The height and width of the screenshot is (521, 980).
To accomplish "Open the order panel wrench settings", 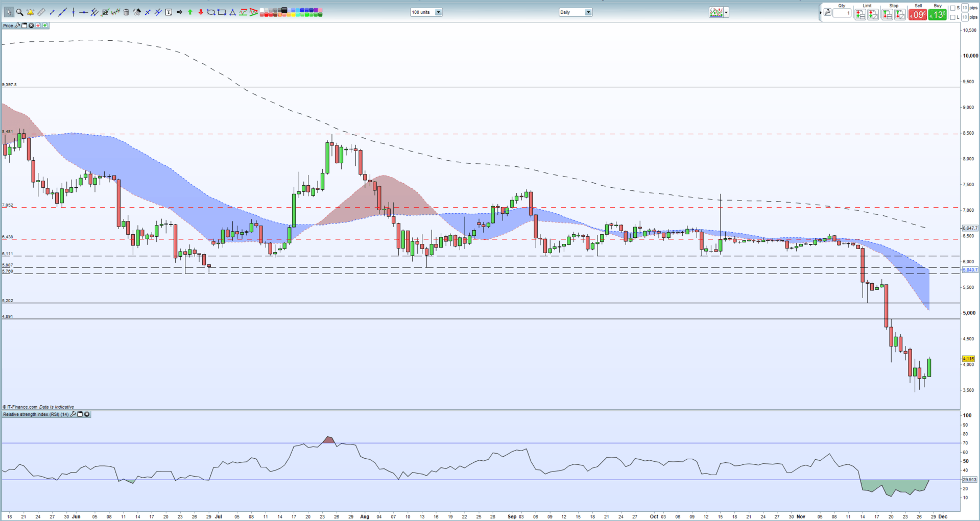I will (x=827, y=12).
